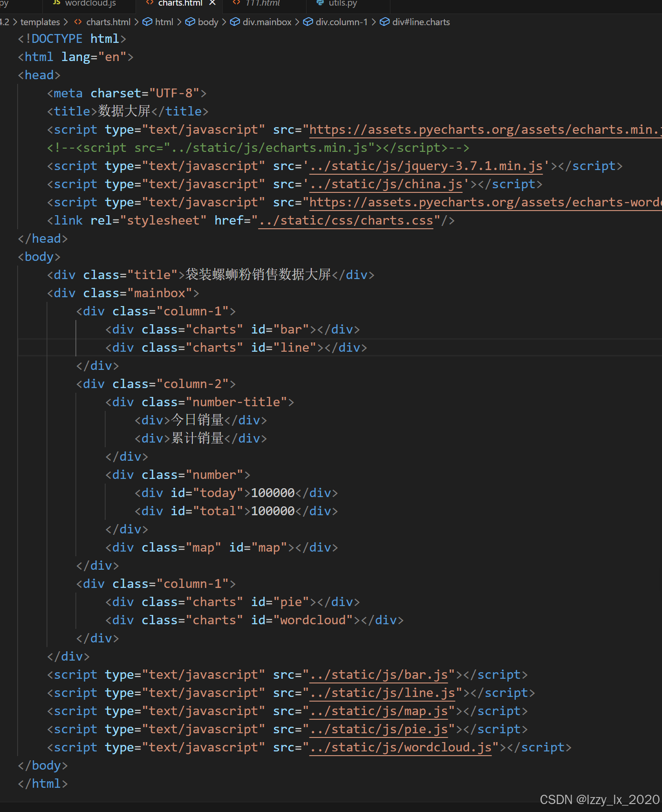This screenshot has height=812, width=662.
Task: Click the 累计销量 div line
Action: pos(201,438)
